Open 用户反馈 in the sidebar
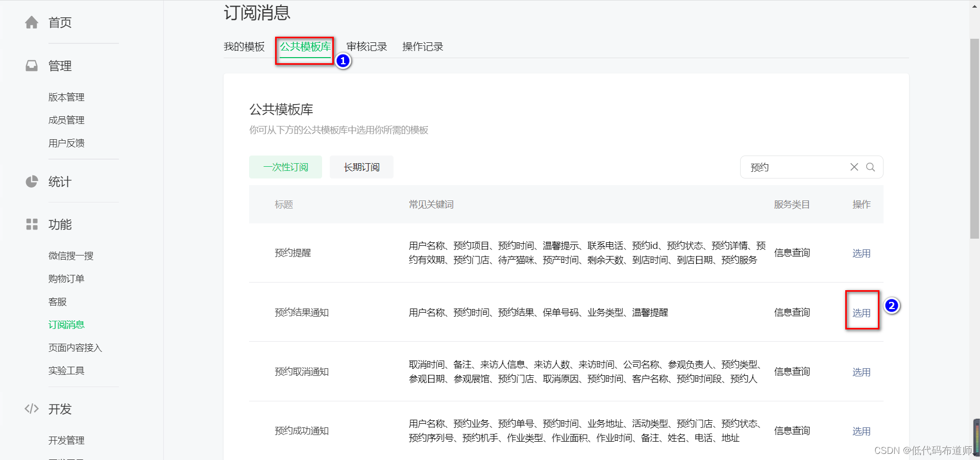 (x=66, y=143)
